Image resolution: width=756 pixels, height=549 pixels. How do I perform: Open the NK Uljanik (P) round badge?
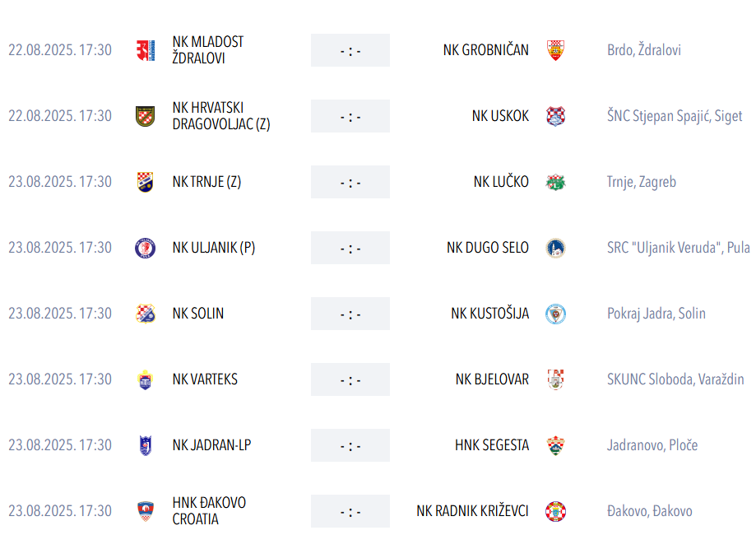tap(145, 248)
